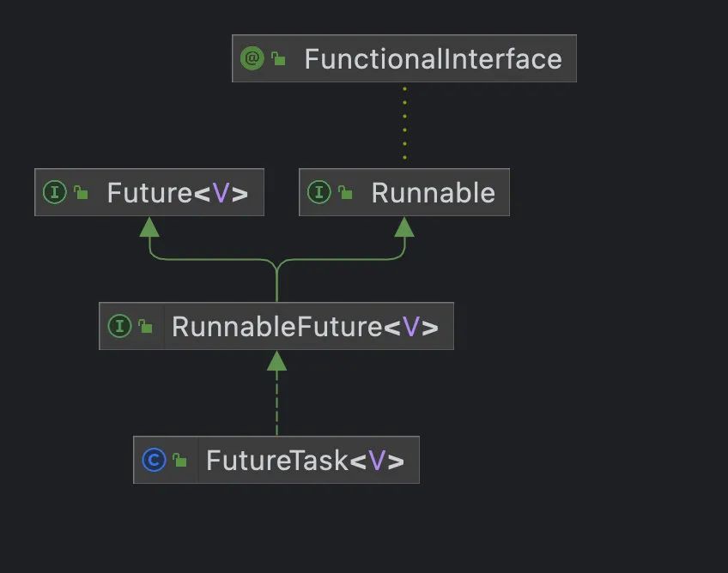Click the interface icon on RunnableFuture<V> node
This screenshot has height=573, width=728.
click(119, 326)
